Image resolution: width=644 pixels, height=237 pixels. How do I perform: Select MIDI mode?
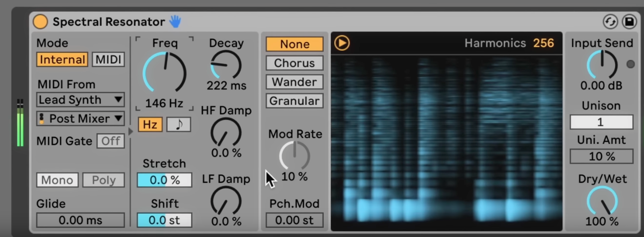(108, 59)
